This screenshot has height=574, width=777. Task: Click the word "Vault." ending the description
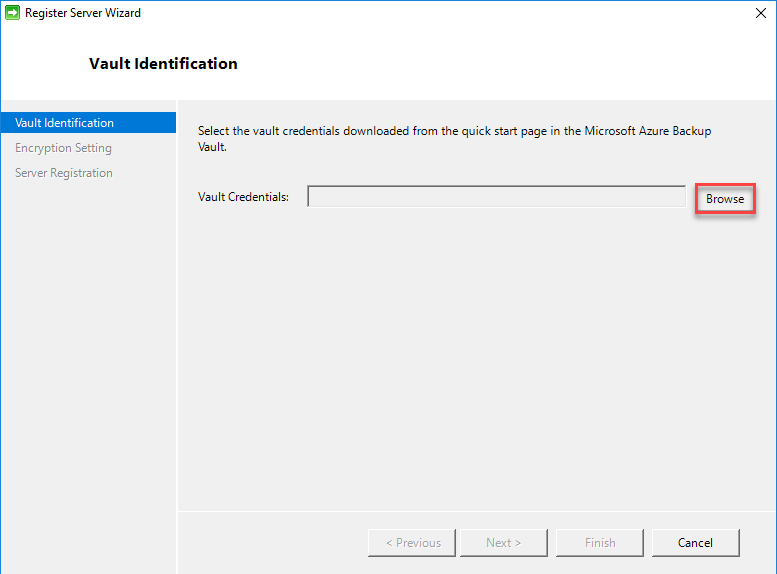click(213, 146)
